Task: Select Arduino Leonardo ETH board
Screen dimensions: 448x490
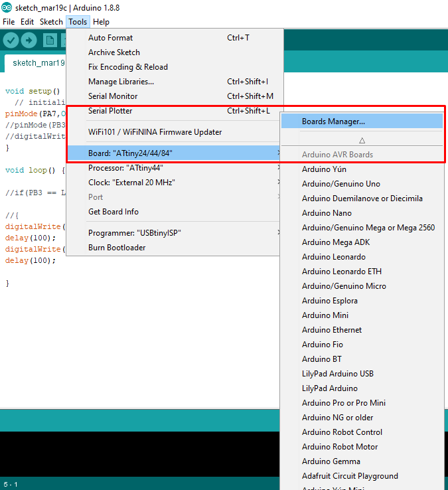Action: (362, 272)
